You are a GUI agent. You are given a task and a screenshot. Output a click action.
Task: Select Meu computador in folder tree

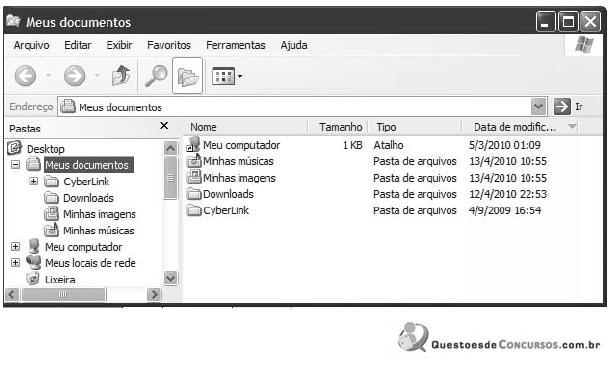coord(83,247)
